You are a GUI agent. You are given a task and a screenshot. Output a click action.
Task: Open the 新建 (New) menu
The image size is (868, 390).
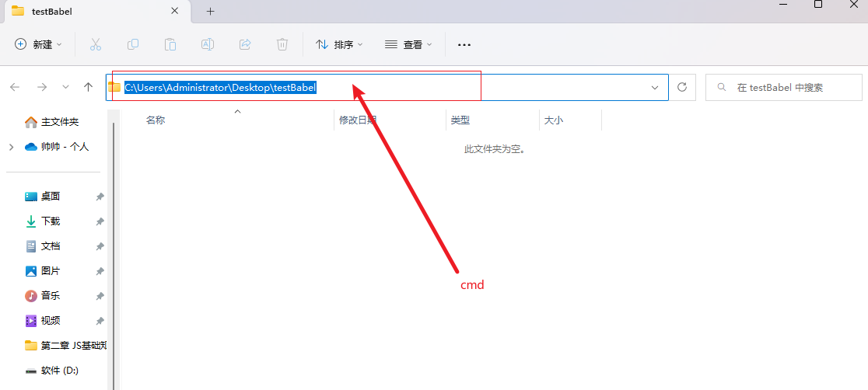tap(38, 45)
